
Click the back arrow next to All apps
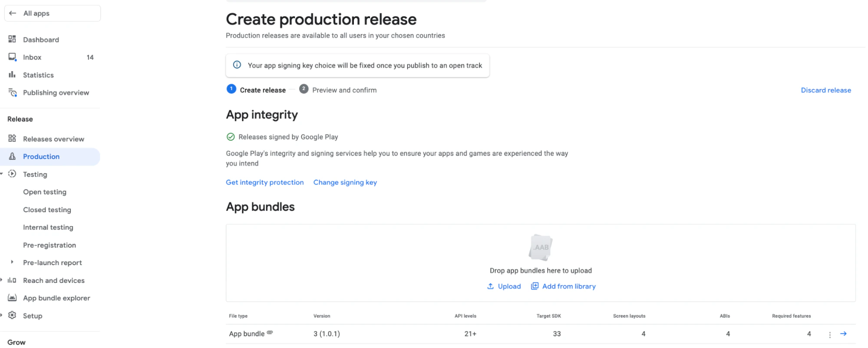13,13
